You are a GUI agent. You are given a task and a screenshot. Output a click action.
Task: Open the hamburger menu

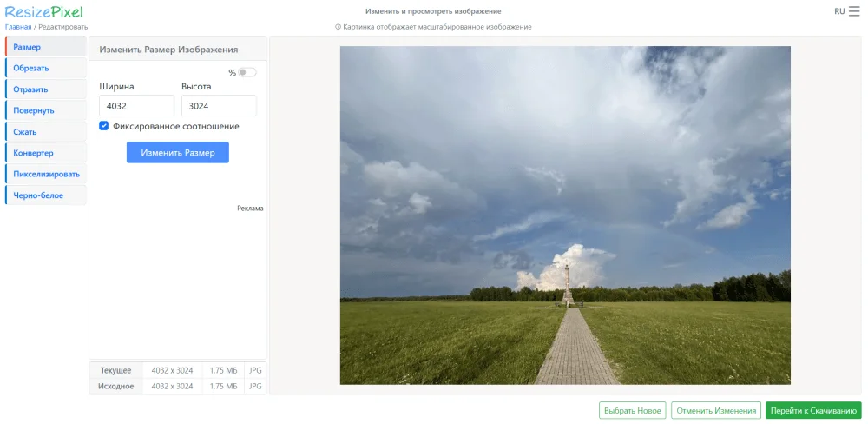click(854, 11)
